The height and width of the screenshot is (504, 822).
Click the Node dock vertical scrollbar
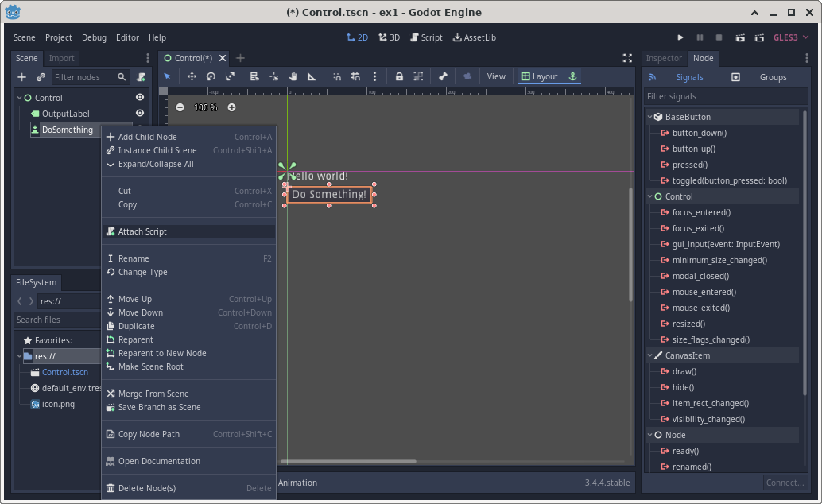pos(805,252)
